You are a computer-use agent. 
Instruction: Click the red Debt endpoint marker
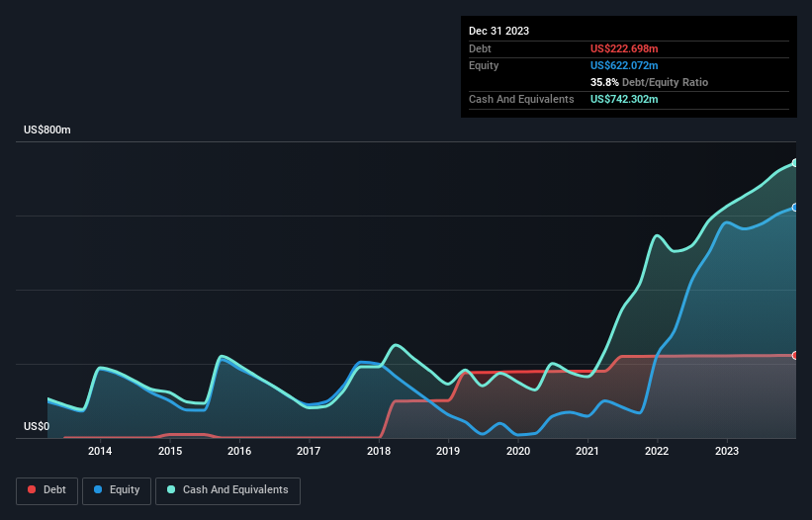(x=795, y=356)
